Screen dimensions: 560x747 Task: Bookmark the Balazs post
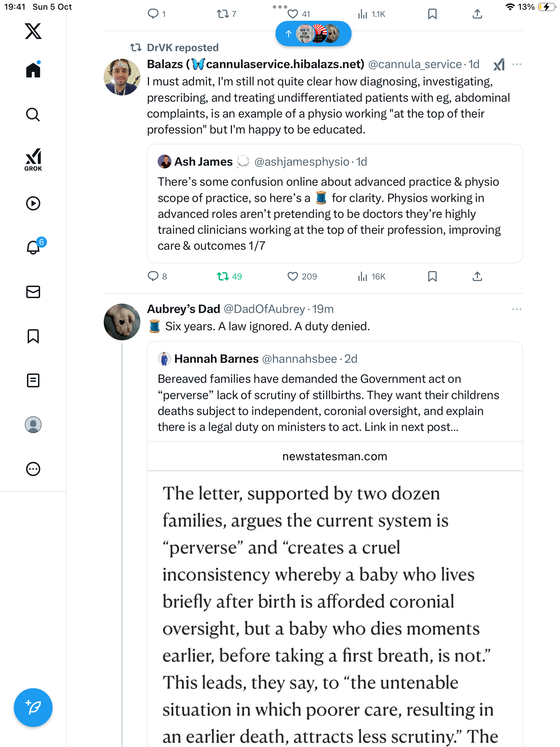pos(432,276)
